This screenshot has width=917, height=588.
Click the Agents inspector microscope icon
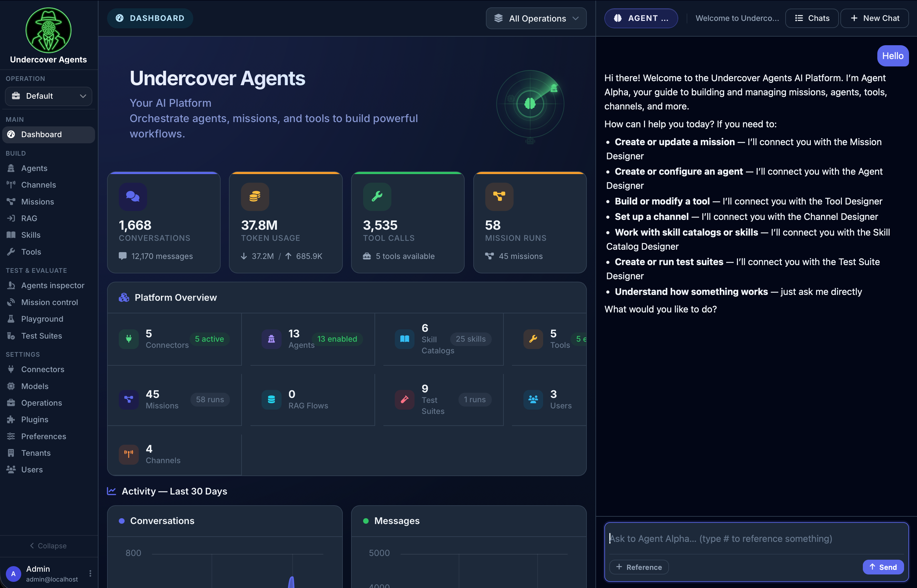[11, 285]
